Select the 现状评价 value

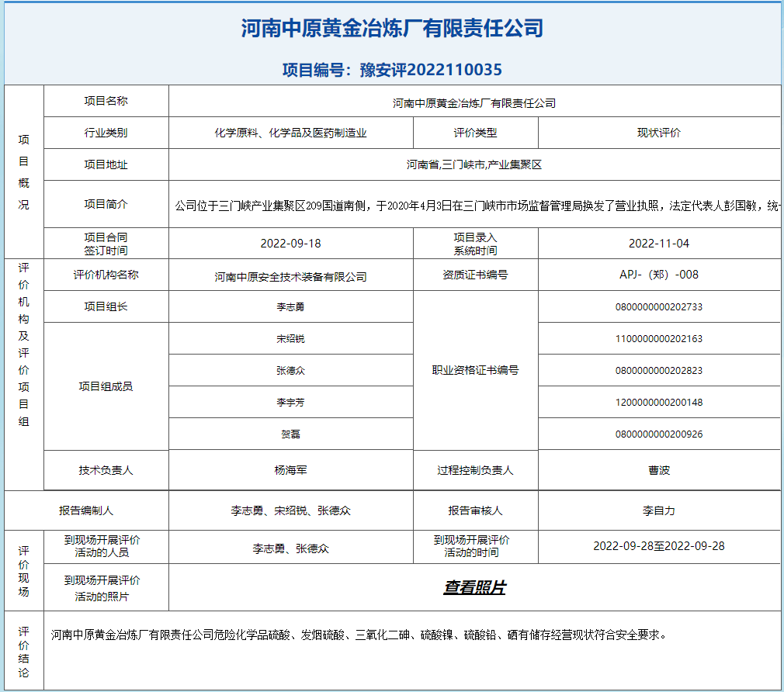659,133
